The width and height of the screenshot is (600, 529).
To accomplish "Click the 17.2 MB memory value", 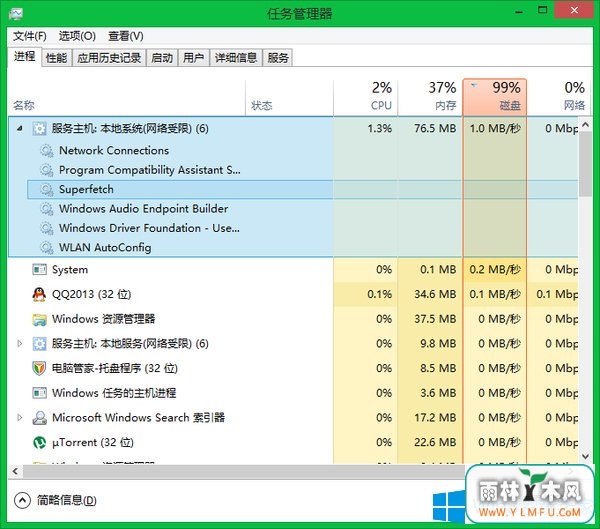I will [x=435, y=418].
